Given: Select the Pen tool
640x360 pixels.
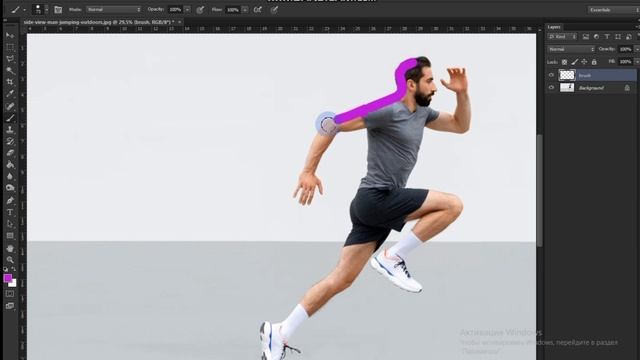Looking at the screenshot, I should point(10,200).
